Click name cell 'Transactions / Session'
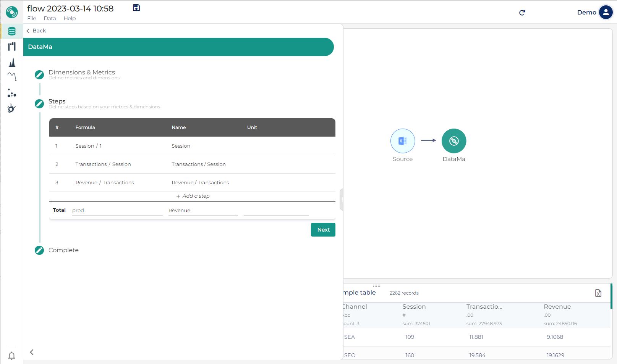This screenshot has width=617, height=364. click(199, 164)
